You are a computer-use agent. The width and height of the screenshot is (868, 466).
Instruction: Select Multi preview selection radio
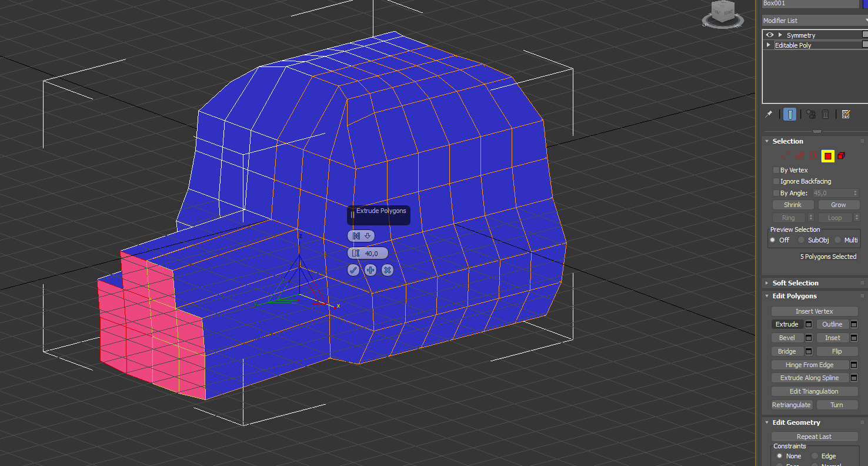pyautogui.click(x=837, y=240)
